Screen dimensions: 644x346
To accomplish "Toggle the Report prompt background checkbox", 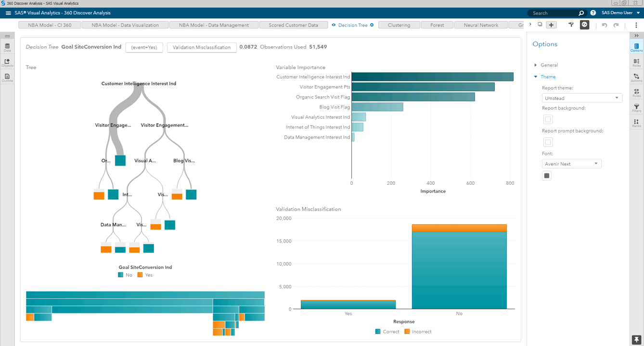I will click(x=548, y=142).
